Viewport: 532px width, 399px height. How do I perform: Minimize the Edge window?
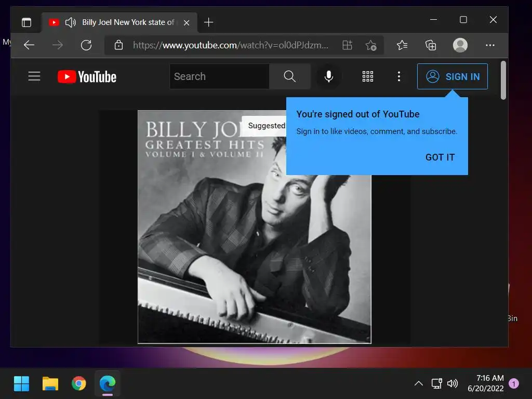click(433, 20)
